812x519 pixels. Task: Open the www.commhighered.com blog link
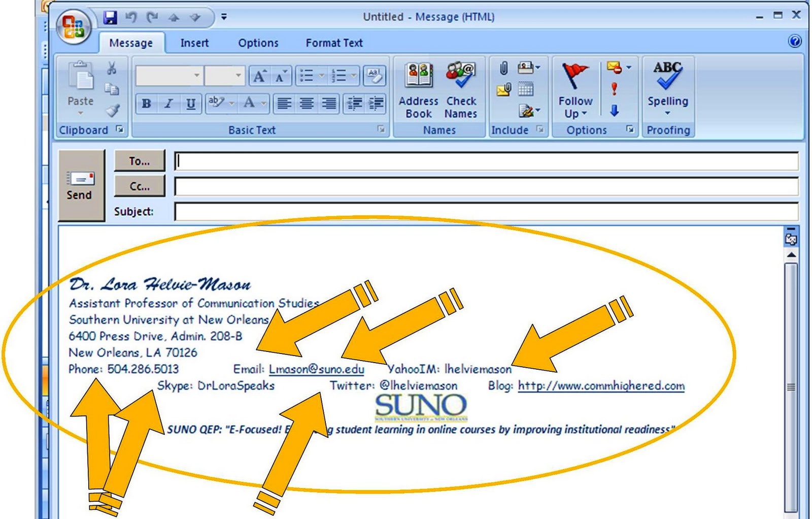coord(601,386)
